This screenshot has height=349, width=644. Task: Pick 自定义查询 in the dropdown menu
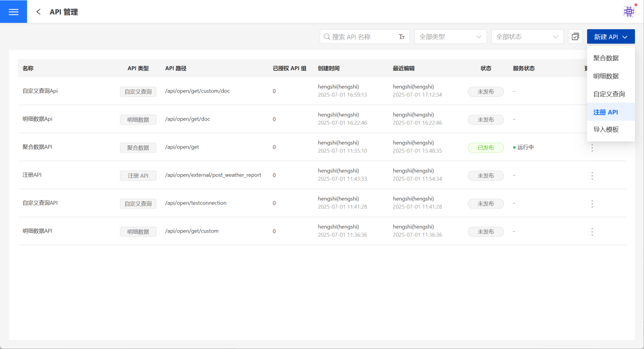pyautogui.click(x=609, y=94)
